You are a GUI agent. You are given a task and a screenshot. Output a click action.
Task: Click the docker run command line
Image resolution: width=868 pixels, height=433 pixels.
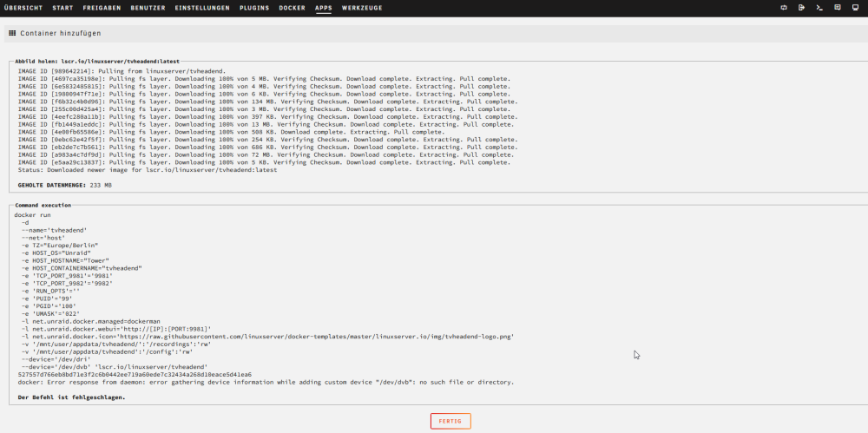[33, 214]
